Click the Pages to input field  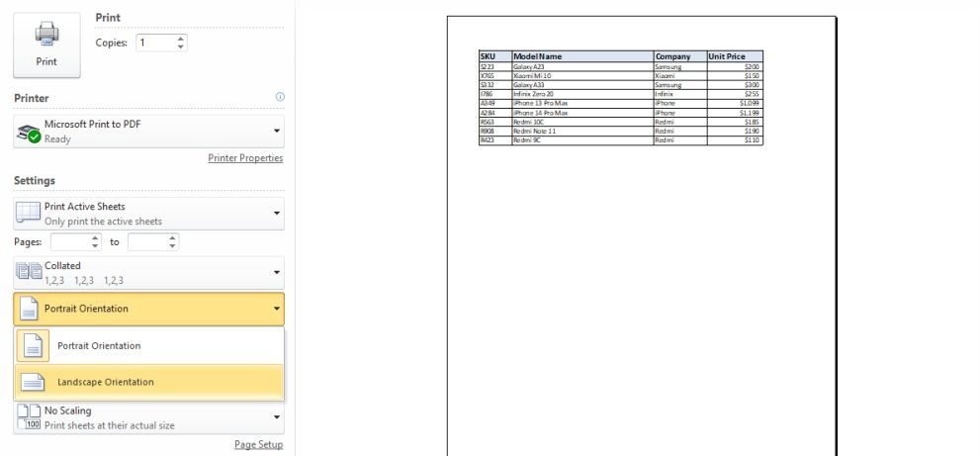147,242
